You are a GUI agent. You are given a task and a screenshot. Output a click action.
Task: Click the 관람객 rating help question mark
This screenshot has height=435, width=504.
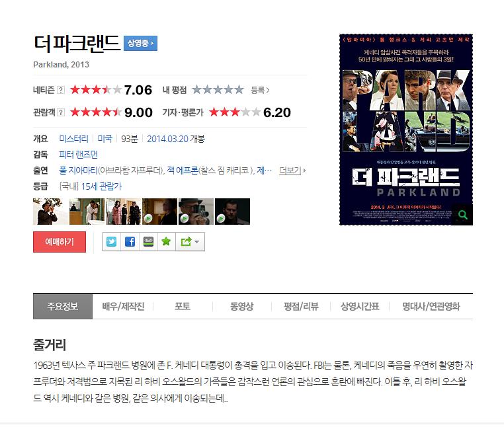click(60, 112)
